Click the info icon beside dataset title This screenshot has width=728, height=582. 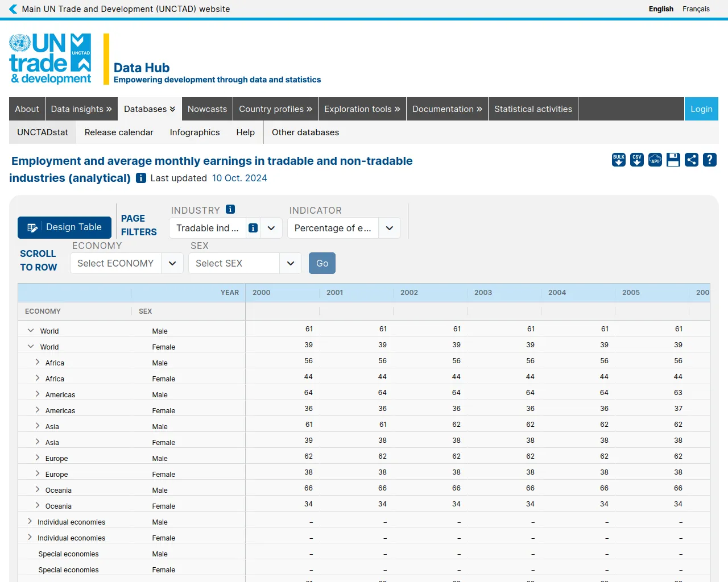point(141,178)
